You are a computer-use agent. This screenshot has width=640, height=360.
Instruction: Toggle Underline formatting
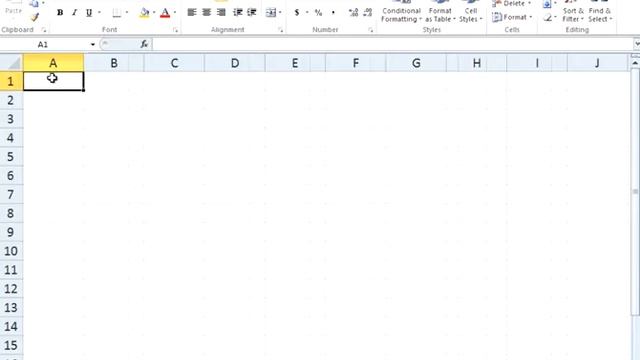[x=89, y=13]
